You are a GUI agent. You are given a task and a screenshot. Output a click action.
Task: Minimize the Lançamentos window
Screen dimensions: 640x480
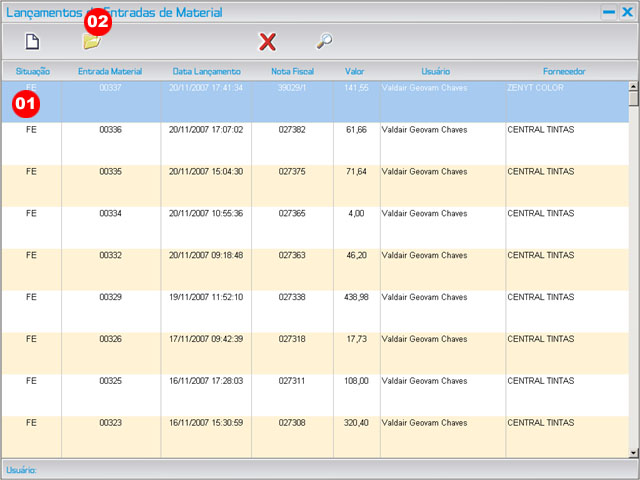tap(608, 13)
